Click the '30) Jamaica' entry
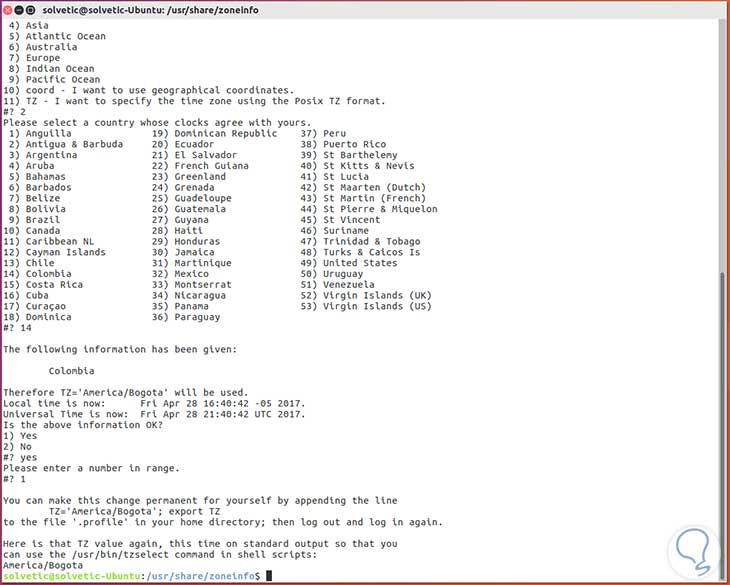Image resolution: width=730 pixels, height=585 pixels. click(x=183, y=252)
